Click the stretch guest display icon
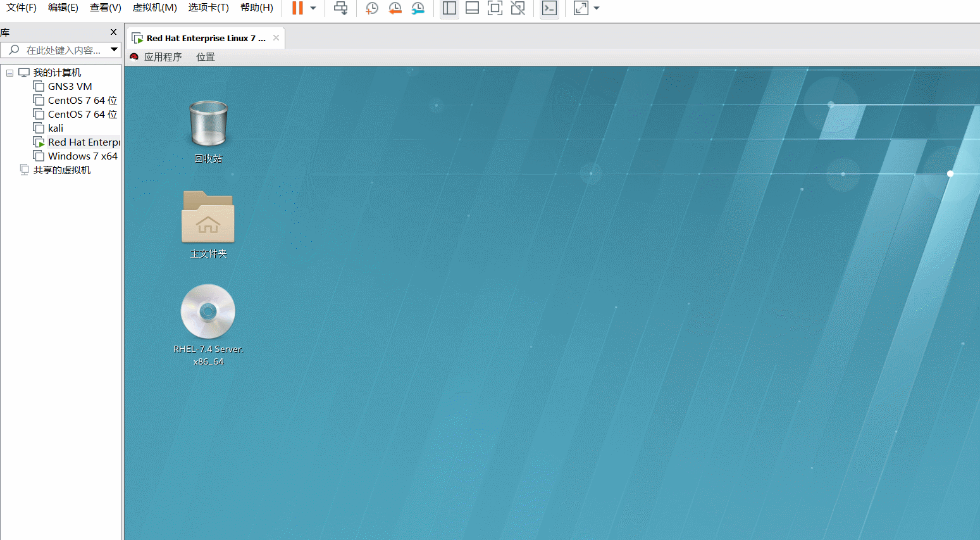The image size is (980, 540). click(581, 8)
